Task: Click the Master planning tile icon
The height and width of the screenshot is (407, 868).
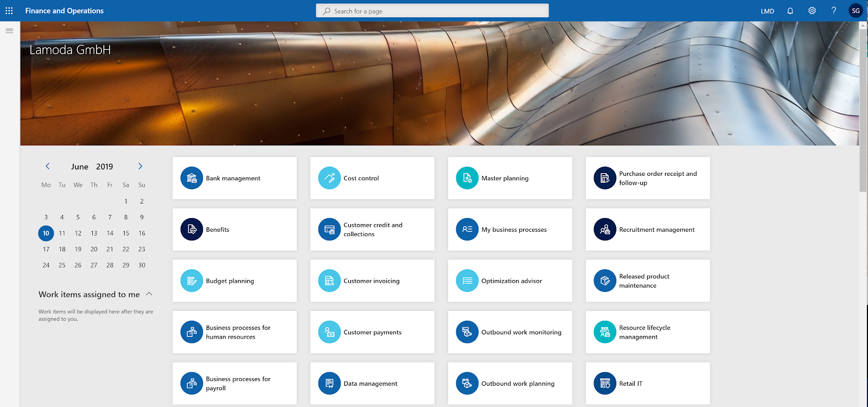Action: click(x=467, y=178)
